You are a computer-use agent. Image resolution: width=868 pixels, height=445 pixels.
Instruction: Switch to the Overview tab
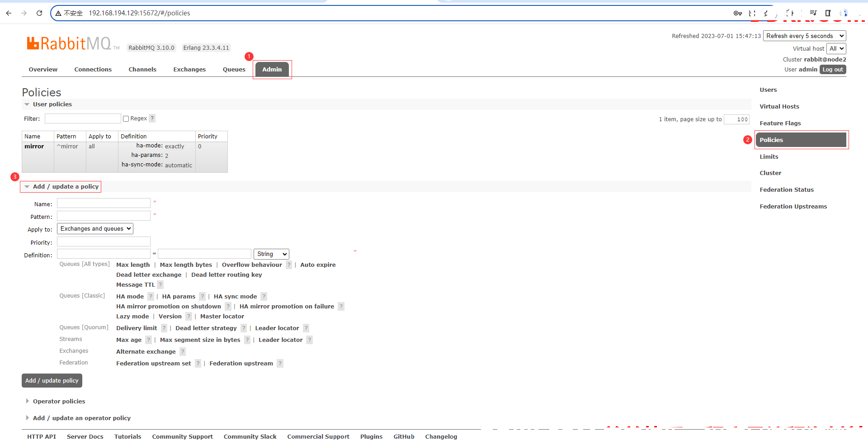tap(43, 70)
